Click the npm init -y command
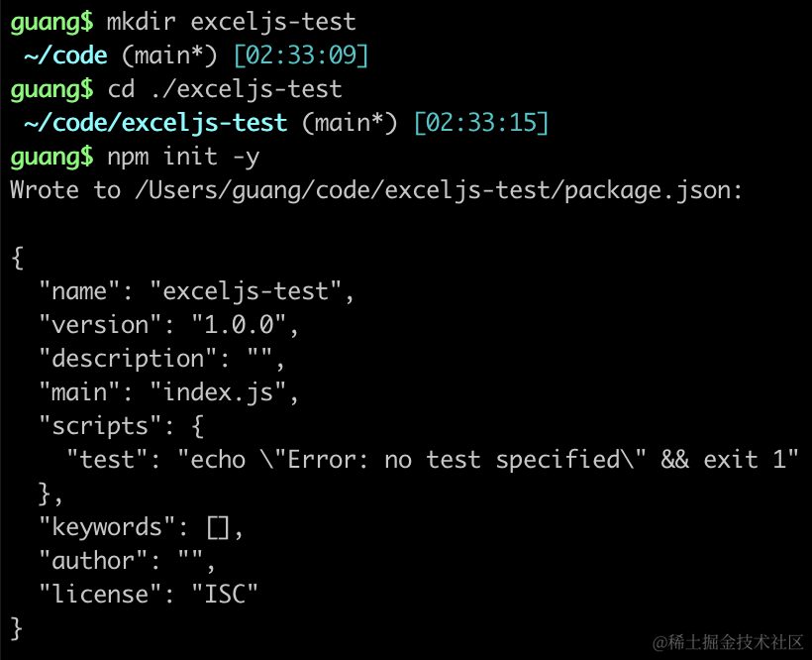Viewport: 812px width, 660px height. click(x=183, y=157)
